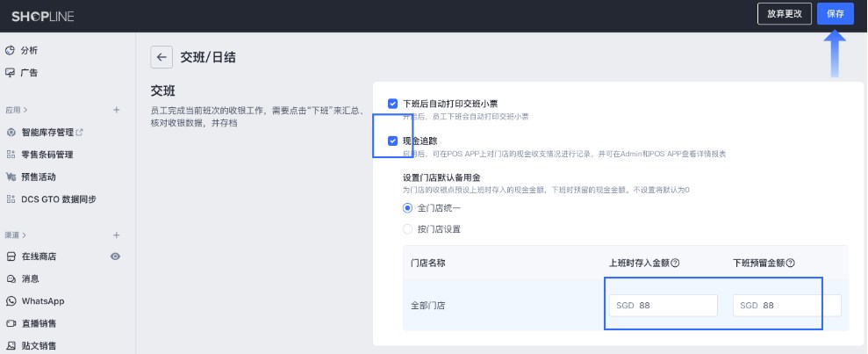Select the 按门店设置 radio option
The width and height of the screenshot is (868, 354).
(x=407, y=229)
